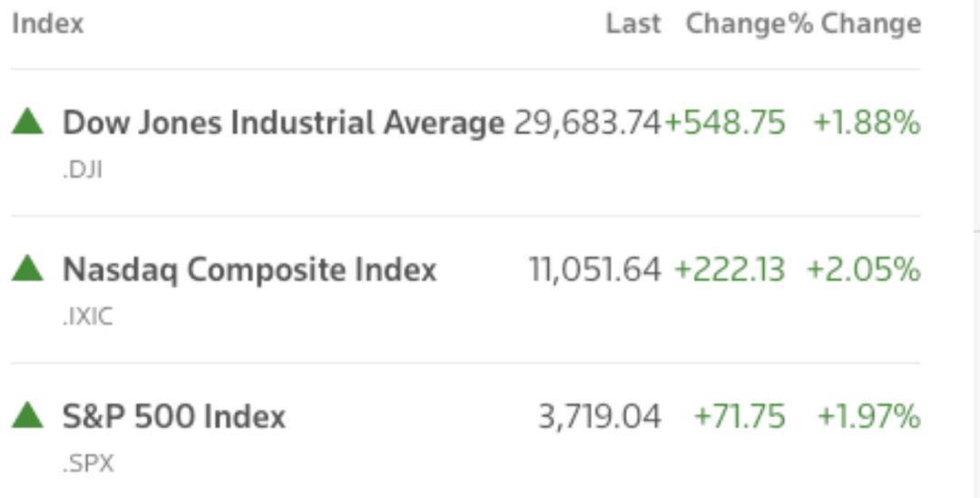Open the Nasdaq Composite Index link
Viewport: 980px width, 498px height.
pyautogui.click(x=250, y=270)
